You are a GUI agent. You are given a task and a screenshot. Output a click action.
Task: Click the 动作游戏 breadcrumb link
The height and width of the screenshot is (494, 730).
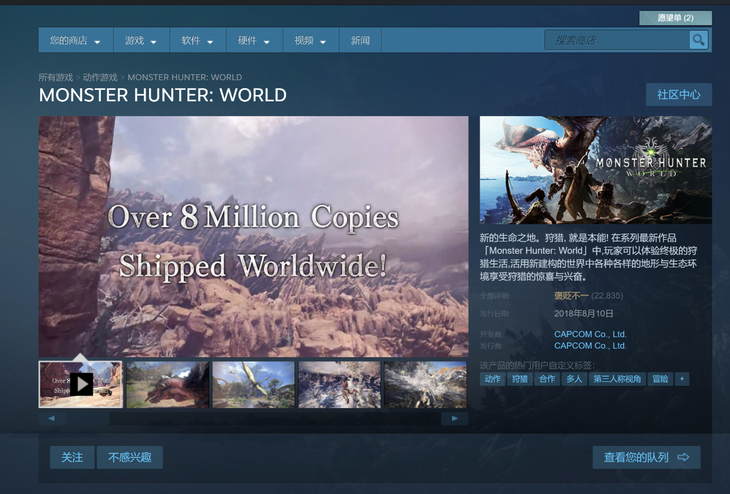pos(100,77)
